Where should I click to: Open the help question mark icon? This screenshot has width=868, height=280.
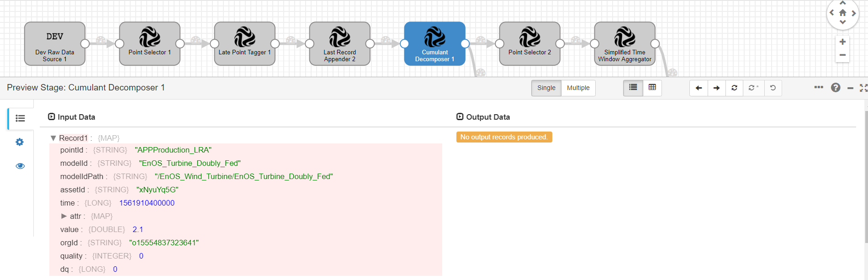(x=835, y=88)
